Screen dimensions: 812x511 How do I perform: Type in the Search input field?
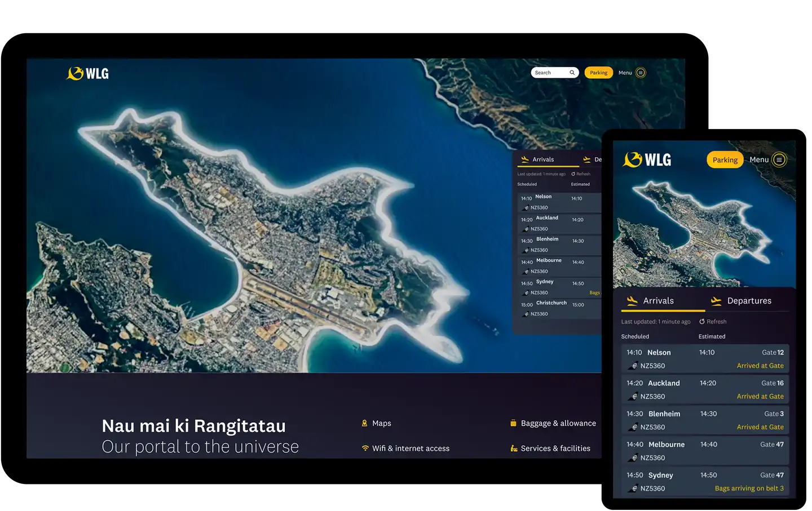pyautogui.click(x=549, y=73)
